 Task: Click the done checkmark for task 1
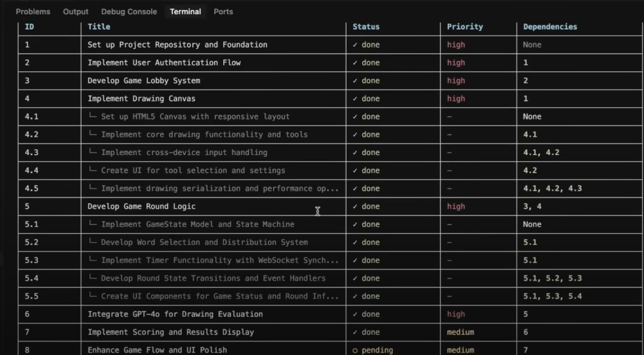[355, 45]
